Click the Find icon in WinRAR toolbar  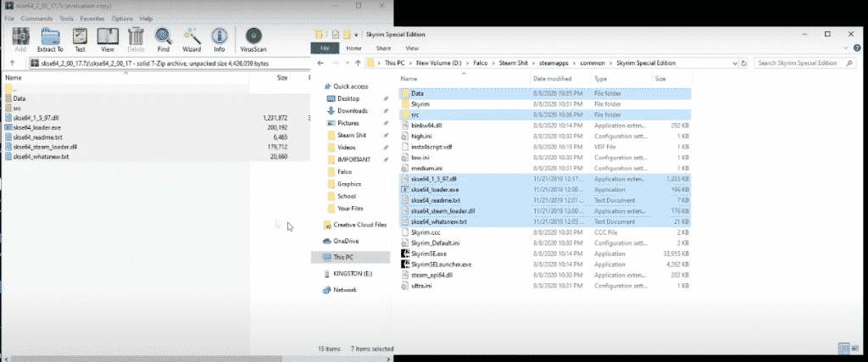click(164, 40)
